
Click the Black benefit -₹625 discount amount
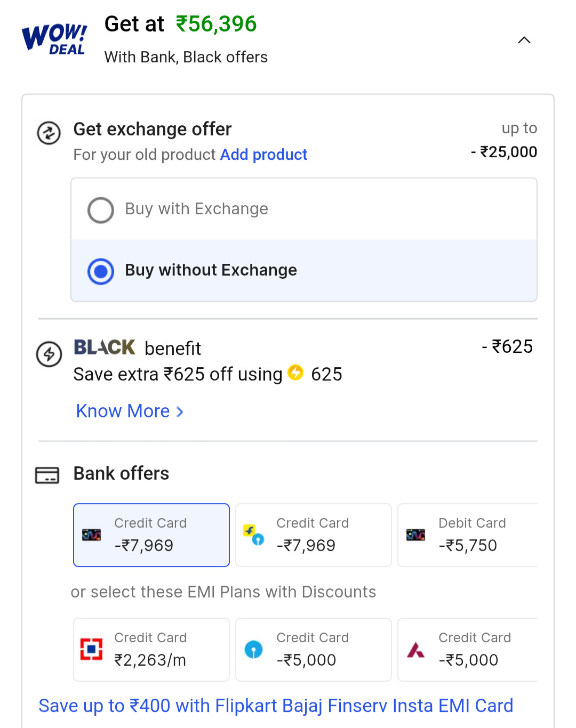click(507, 346)
